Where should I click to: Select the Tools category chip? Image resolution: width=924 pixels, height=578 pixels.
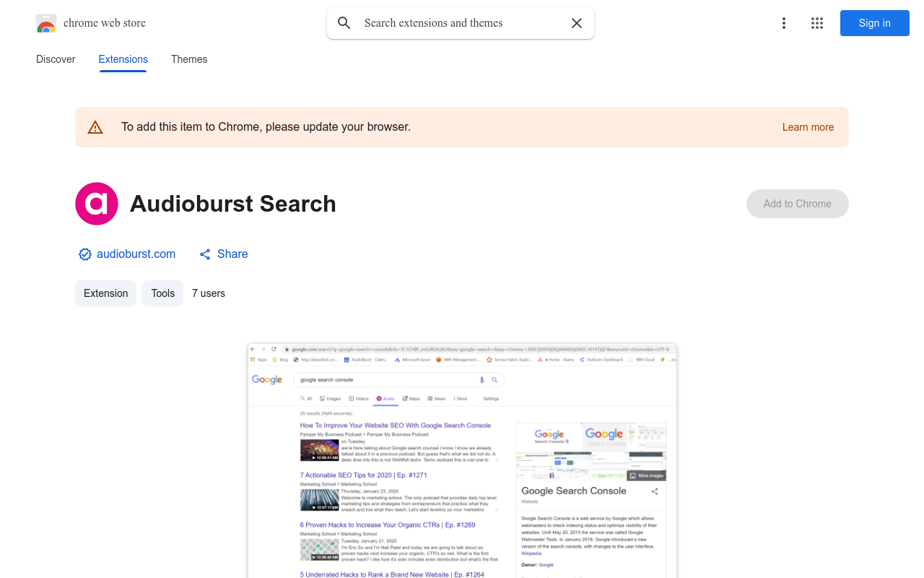pyautogui.click(x=163, y=293)
